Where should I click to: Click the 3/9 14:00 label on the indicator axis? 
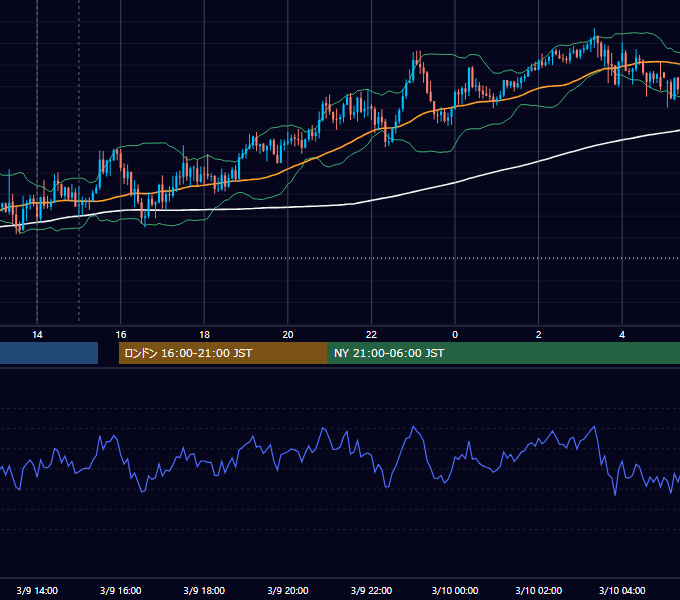coord(37,590)
